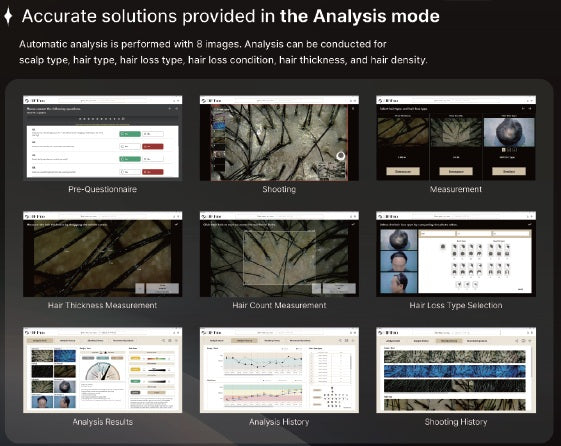The height and width of the screenshot is (446, 561).
Task: Click green status pill in Analysis Results
Action: click(x=135, y=381)
